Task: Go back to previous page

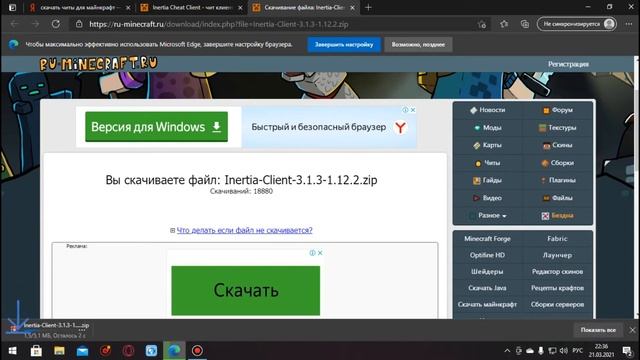Action: tap(15, 24)
